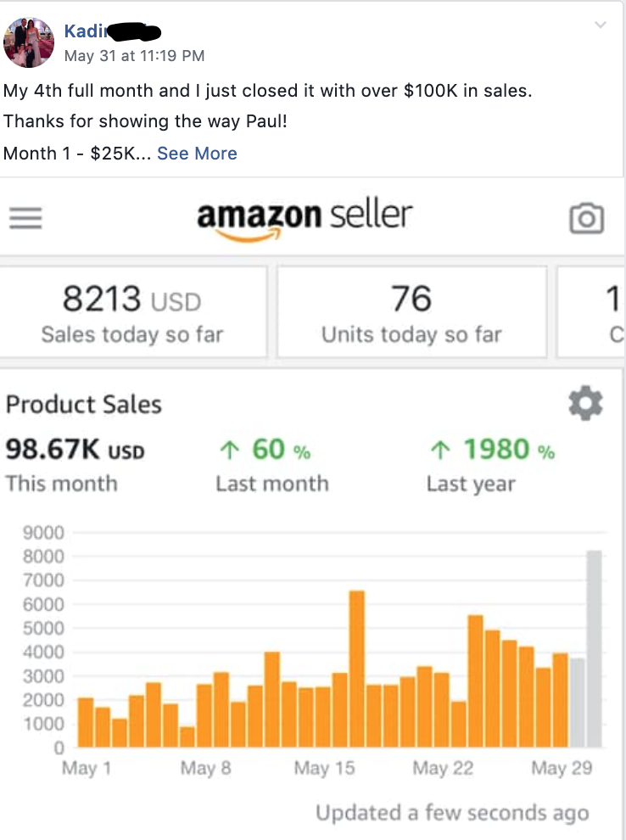This screenshot has width=626, height=840.
Task: Click the See More link
Action: [197, 154]
